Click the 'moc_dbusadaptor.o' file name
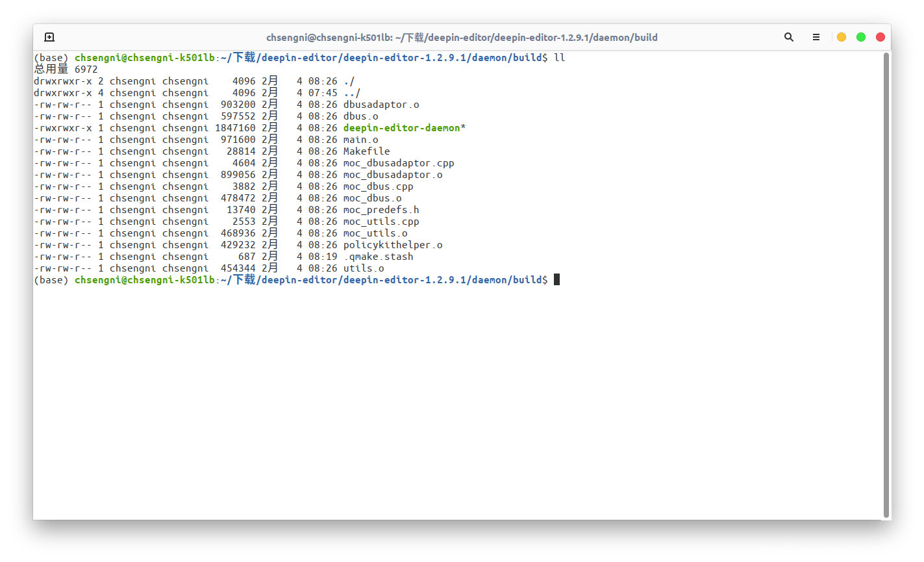The width and height of the screenshot is (924, 562). click(x=393, y=175)
